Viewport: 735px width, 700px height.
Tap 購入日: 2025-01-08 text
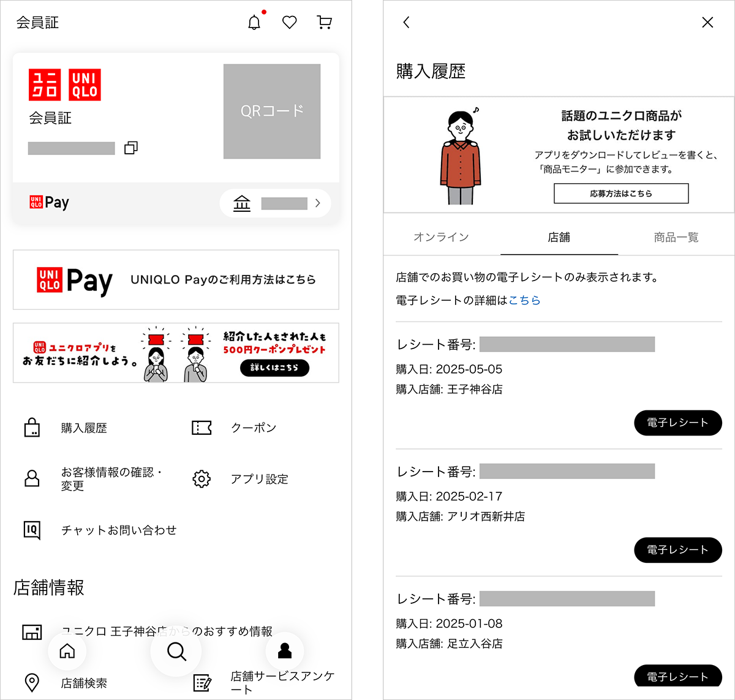click(x=449, y=624)
